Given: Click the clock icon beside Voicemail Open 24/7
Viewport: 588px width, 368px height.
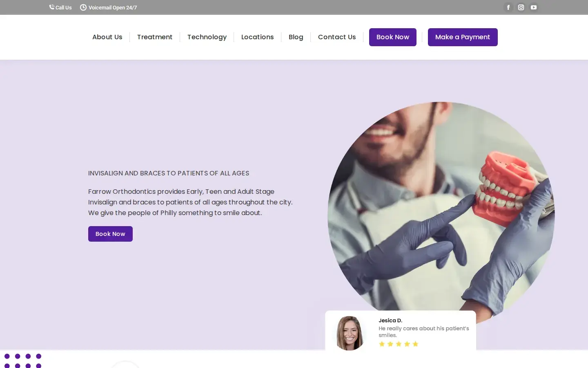Looking at the screenshot, I should pos(83,7).
